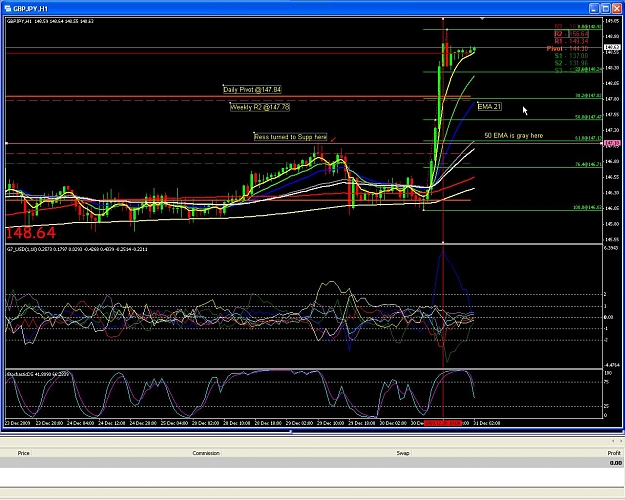Maximize the GBPJPY,H1 chart window
The height and width of the screenshot is (500, 625).
tap(605, 8)
